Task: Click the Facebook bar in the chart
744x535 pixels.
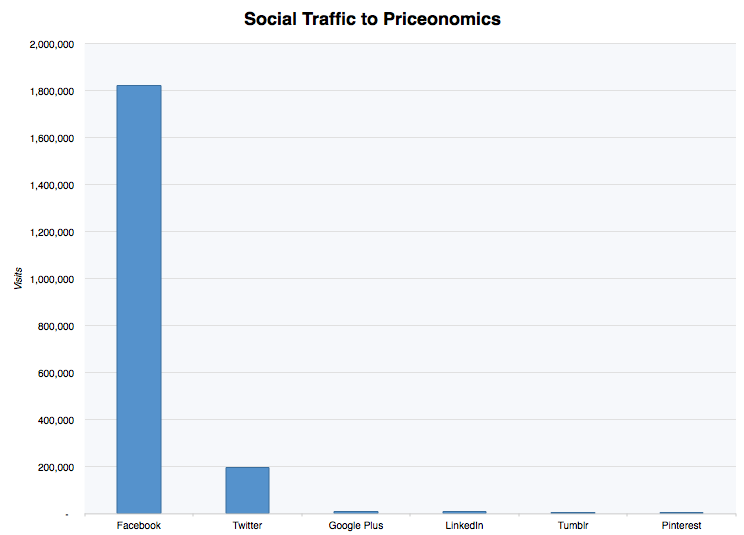Action: pyautogui.click(x=139, y=299)
